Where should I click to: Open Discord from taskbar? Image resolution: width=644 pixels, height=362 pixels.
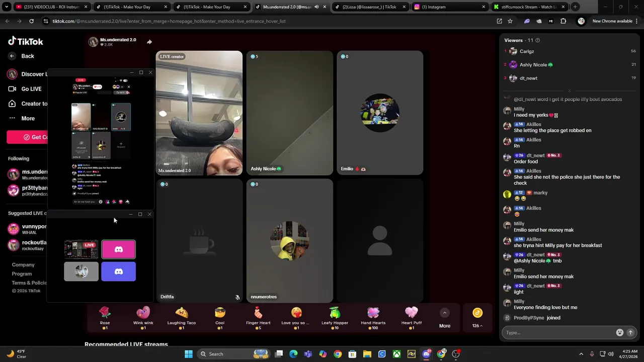click(x=426, y=354)
